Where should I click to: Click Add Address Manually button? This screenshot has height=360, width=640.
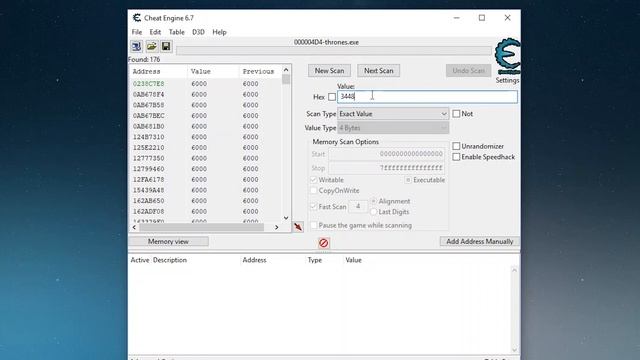coord(480,242)
